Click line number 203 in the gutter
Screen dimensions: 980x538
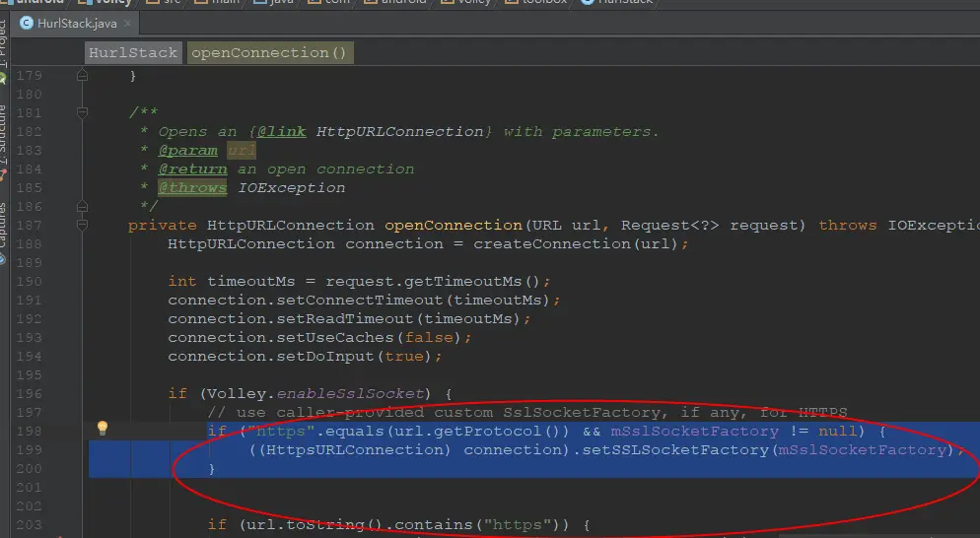tap(29, 525)
